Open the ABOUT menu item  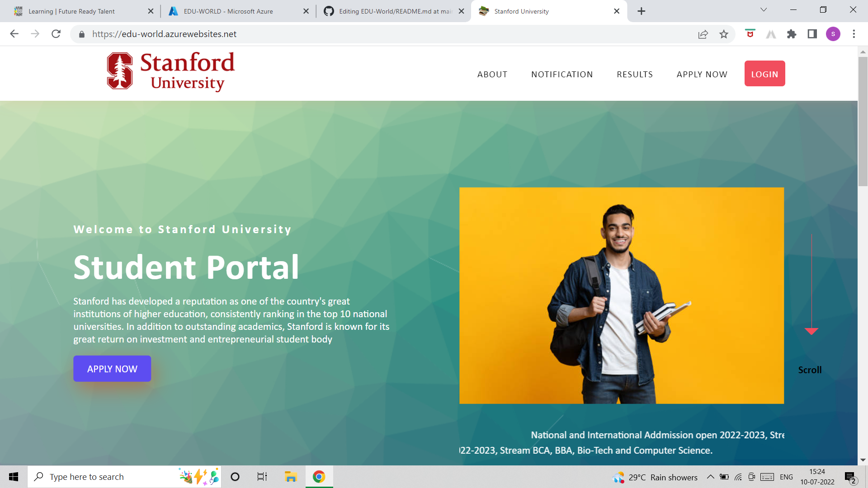coord(492,74)
